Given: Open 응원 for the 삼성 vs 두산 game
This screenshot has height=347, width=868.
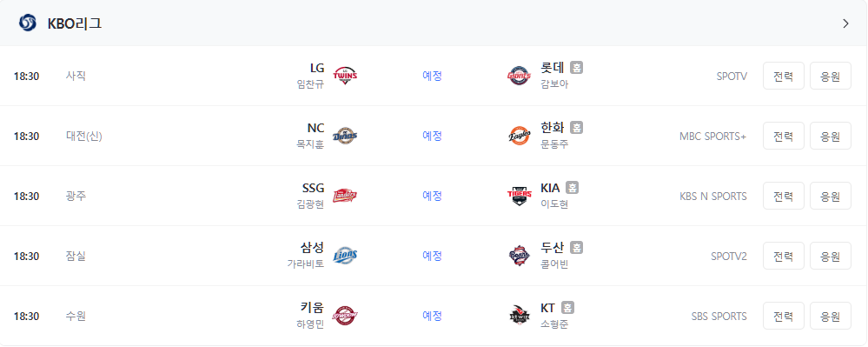Looking at the screenshot, I should pyautogui.click(x=831, y=256).
